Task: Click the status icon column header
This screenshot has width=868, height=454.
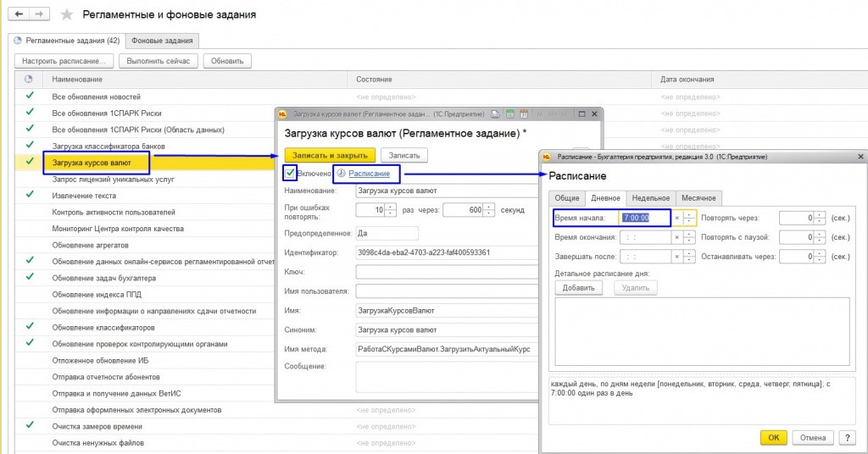Action: click(29, 80)
